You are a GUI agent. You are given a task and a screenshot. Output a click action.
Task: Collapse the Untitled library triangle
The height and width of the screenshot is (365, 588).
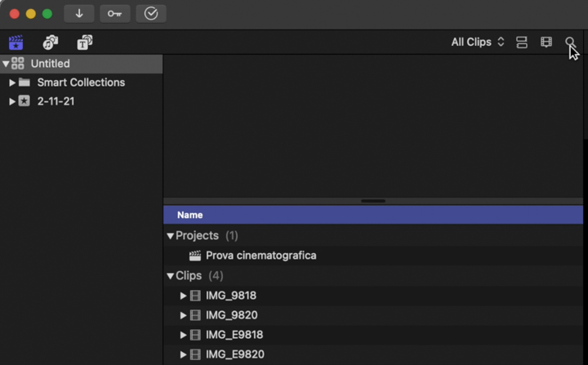[x=6, y=64]
